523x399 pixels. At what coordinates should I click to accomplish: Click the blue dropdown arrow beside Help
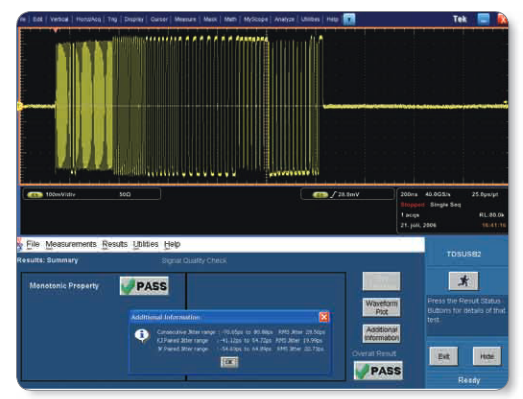(349, 19)
